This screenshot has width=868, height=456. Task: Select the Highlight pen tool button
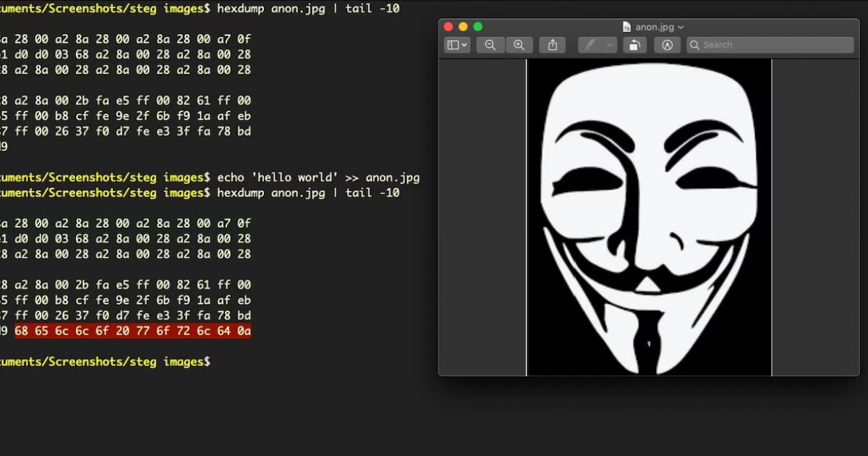(591, 45)
